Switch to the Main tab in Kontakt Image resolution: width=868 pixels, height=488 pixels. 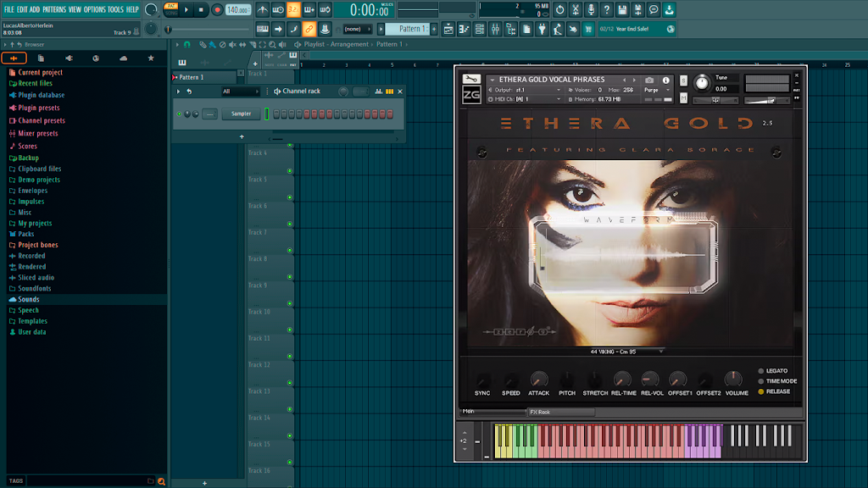(x=492, y=412)
